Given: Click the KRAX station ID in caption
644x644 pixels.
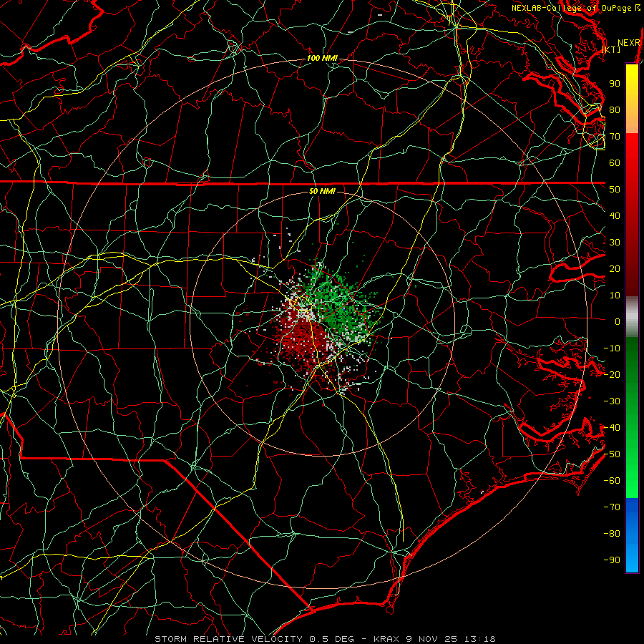Looking at the screenshot, I should coord(387,639).
